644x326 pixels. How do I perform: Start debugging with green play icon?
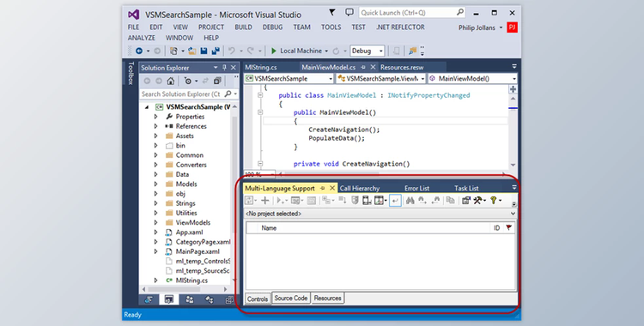[274, 51]
